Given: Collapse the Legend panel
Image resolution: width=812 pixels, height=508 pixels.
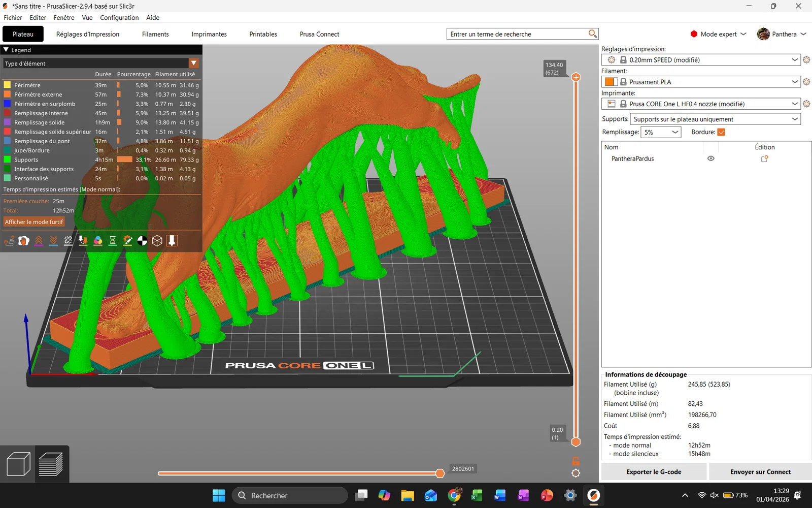Looking at the screenshot, I should (x=6, y=50).
